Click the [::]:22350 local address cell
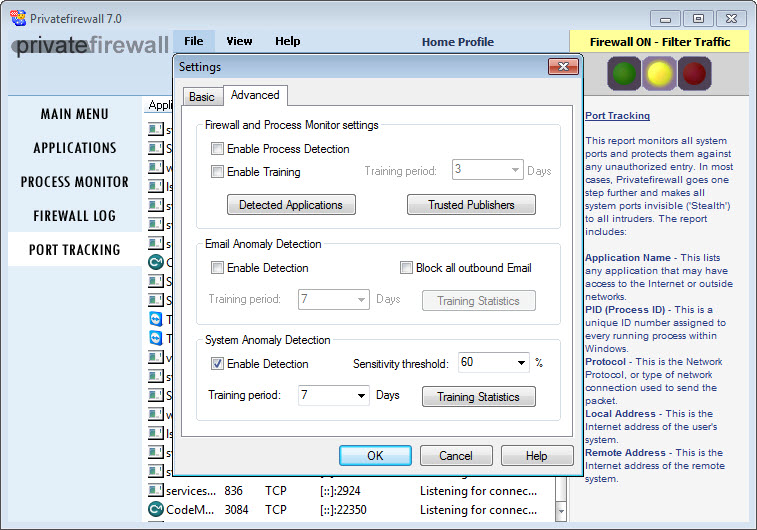Screen dimensions: 757x530 tap(343, 510)
